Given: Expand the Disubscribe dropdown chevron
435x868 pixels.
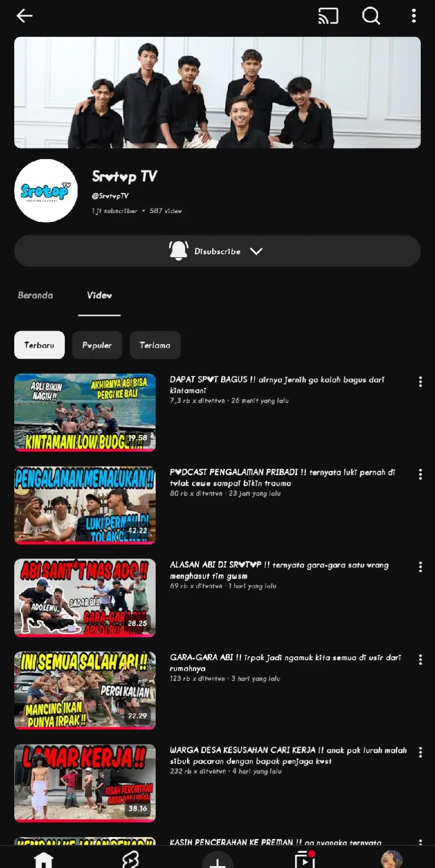Looking at the screenshot, I should [256, 251].
